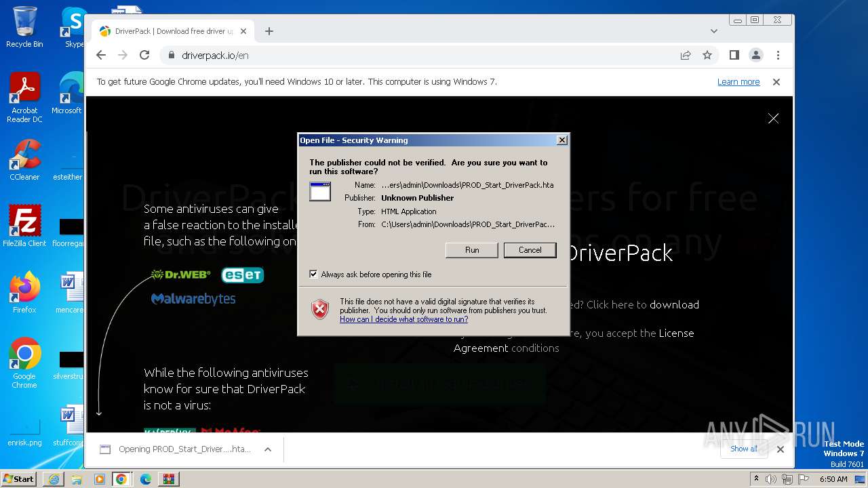Viewport: 868px width, 488px height.
Task: Open the tab search chevron
Action: [x=713, y=31]
